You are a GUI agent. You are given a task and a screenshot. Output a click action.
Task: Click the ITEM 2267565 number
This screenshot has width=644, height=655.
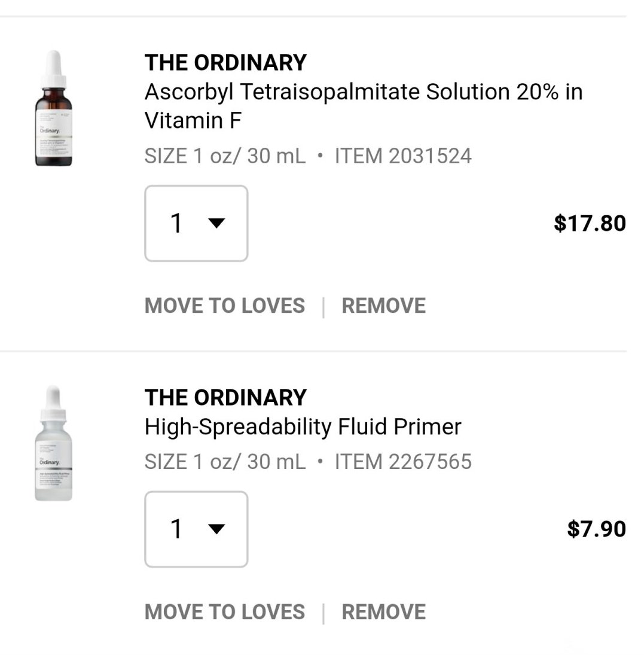coord(403,462)
